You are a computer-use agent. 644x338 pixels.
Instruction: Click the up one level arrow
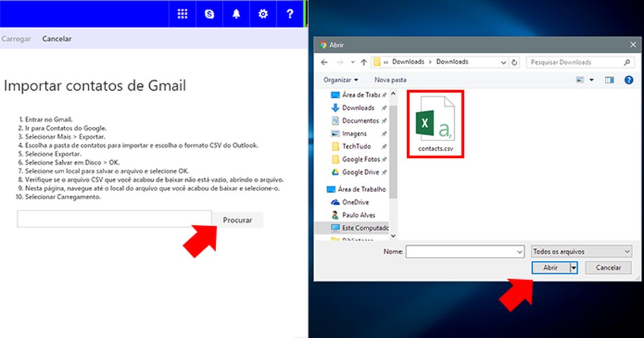pyautogui.click(x=364, y=62)
